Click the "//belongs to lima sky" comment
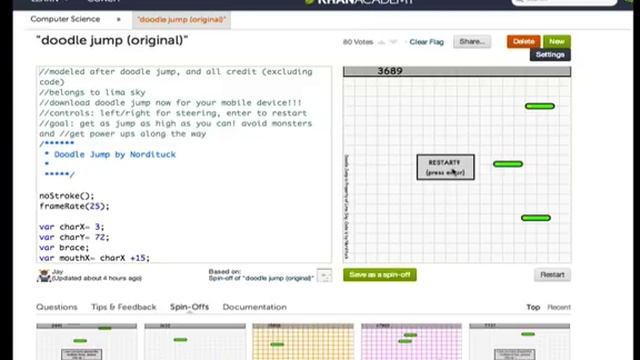Screen dimensions: 640x360 coord(92,92)
